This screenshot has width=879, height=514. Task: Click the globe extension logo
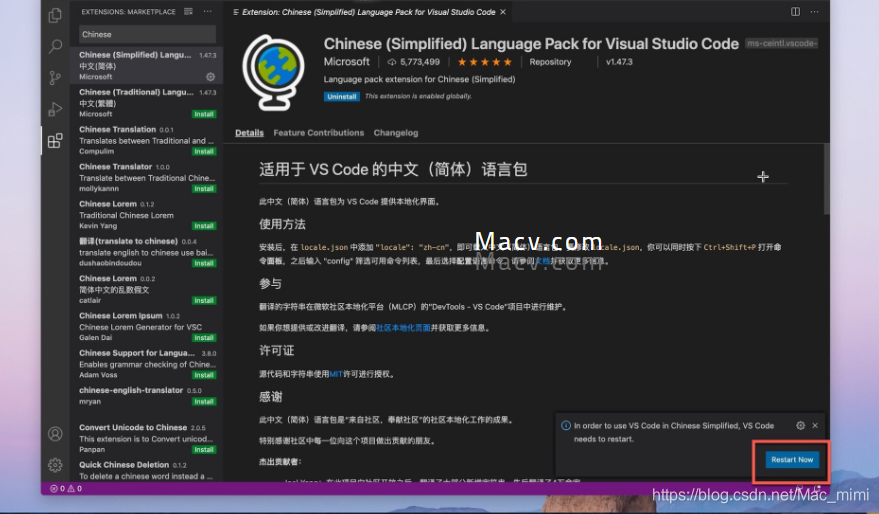274,72
